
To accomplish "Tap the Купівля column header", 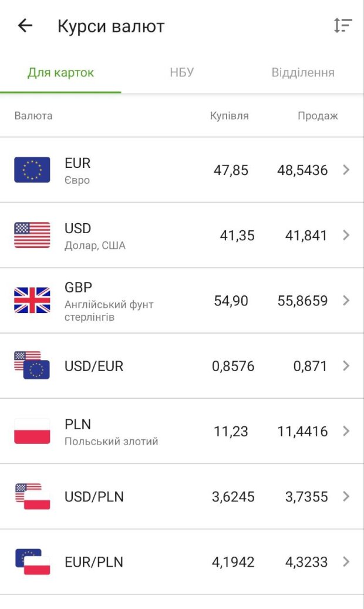I will 230,116.
